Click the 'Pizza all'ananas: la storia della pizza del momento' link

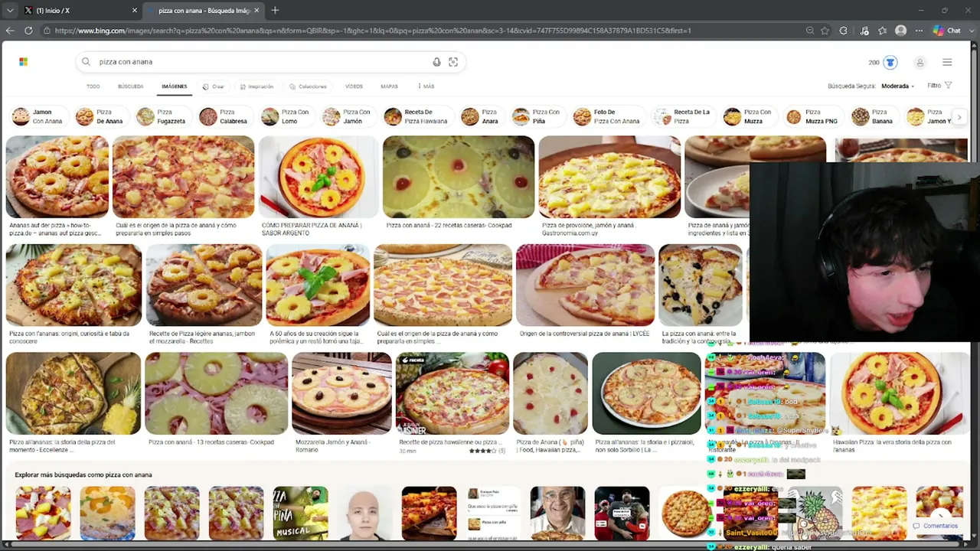62,445
